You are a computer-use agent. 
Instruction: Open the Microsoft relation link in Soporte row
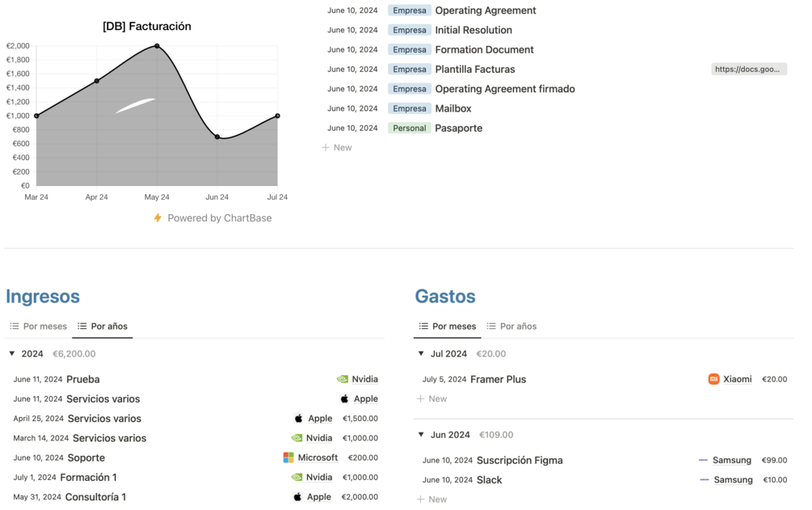[318, 457]
